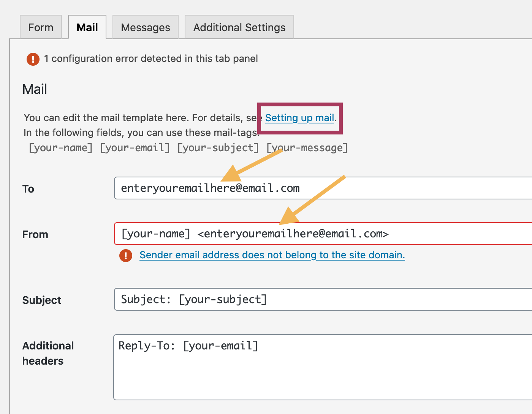The image size is (532, 414).
Task: Select the Mail tab
Action: pyautogui.click(x=87, y=27)
